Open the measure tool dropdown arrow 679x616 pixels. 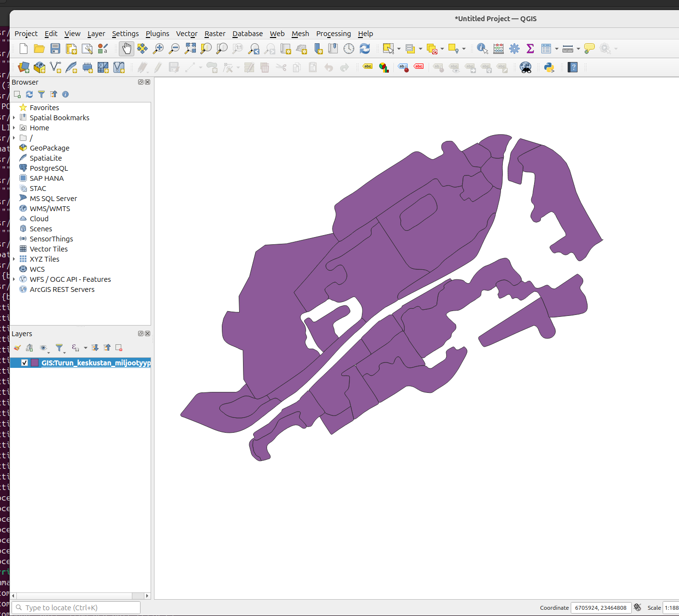(x=578, y=49)
